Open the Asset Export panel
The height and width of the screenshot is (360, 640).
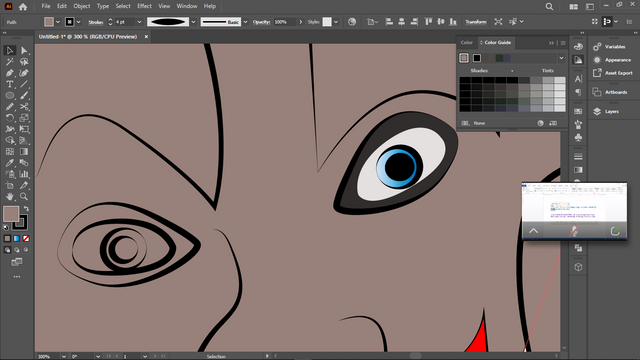click(x=613, y=73)
